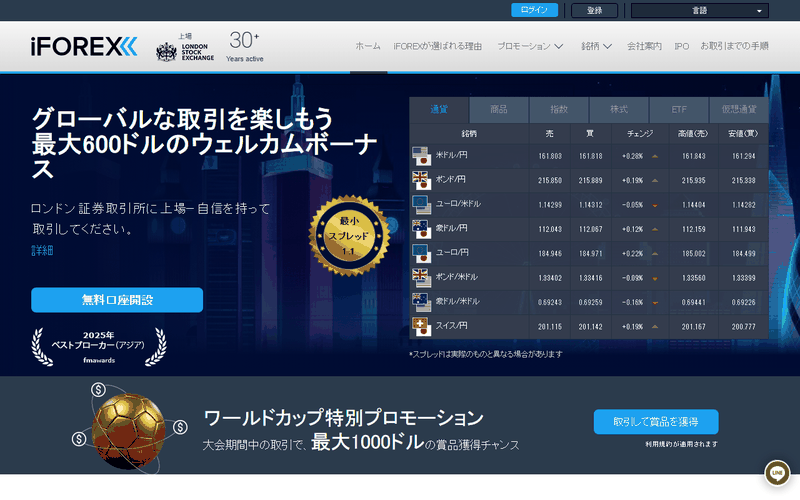Viewport: 800px width, 500px height.
Task: Open the LINE chat icon
Action: (777, 473)
